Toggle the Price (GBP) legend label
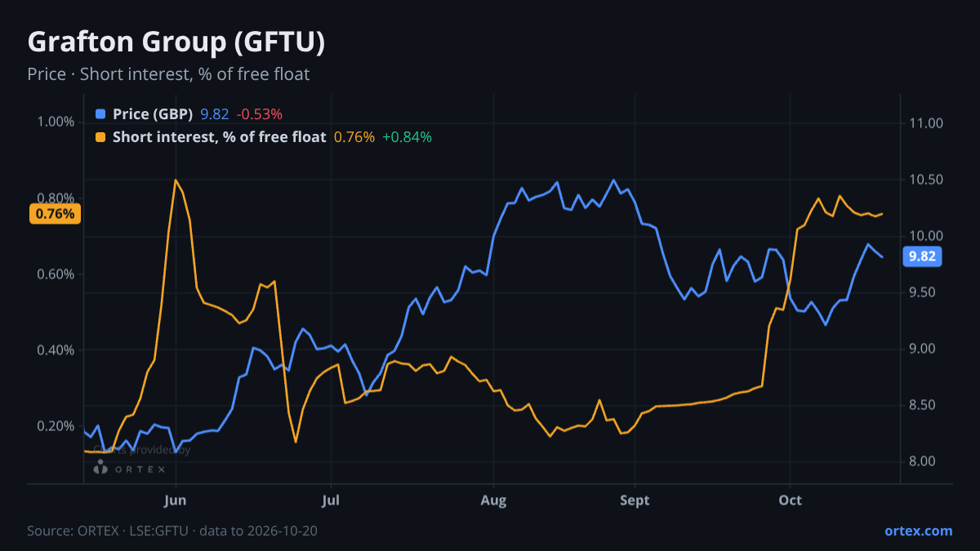Screen dimensions: 980x551 (x=153, y=114)
